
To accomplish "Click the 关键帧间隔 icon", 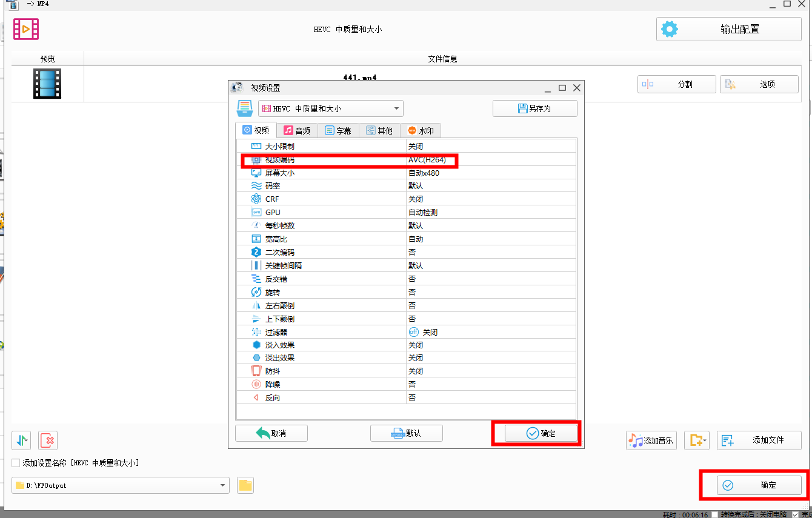I will coord(256,265).
